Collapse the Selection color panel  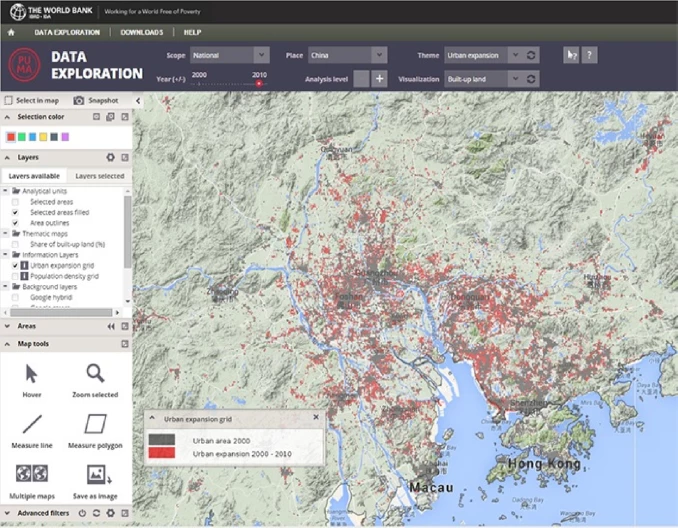point(7,117)
